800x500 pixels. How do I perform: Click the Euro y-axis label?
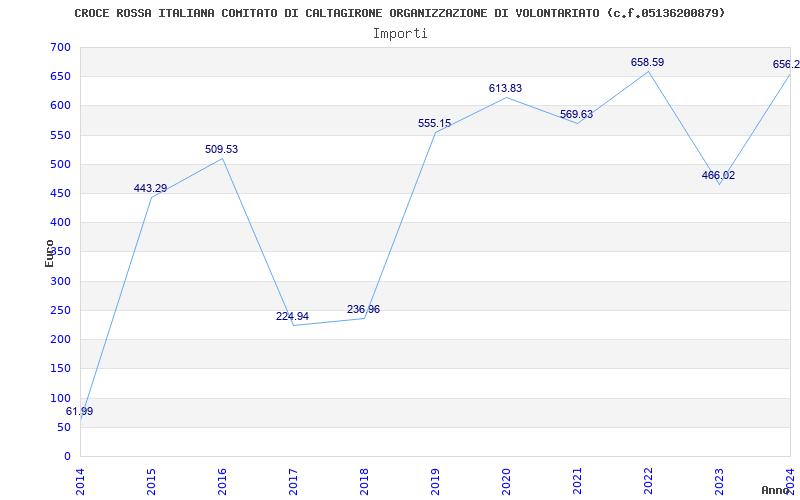(x=49, y=253)
